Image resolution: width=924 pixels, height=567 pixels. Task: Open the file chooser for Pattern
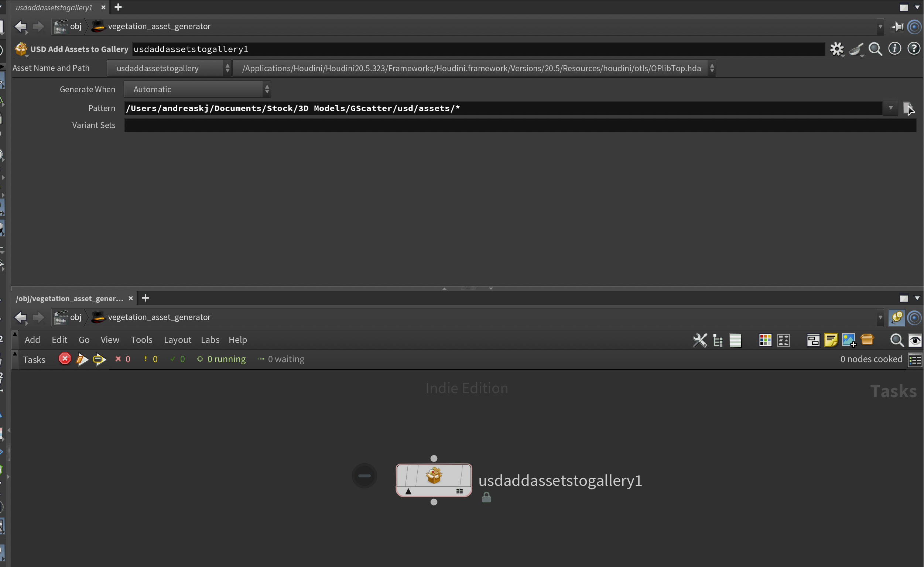pyautogui.click(x=908, y=109)
